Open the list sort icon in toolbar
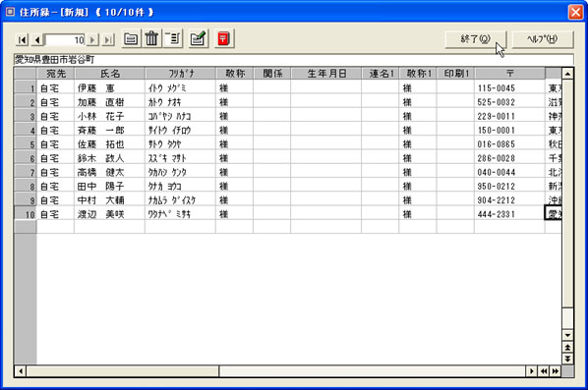Viewport: 588px width, 390px height. click(173, 38)
